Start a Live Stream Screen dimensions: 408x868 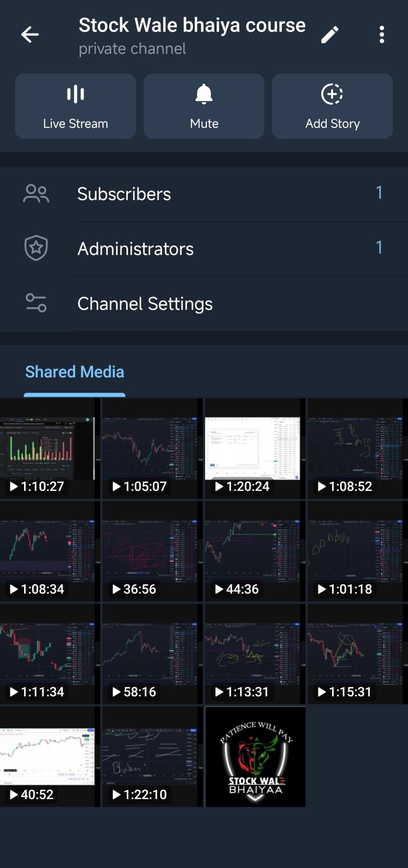point(76,106)
